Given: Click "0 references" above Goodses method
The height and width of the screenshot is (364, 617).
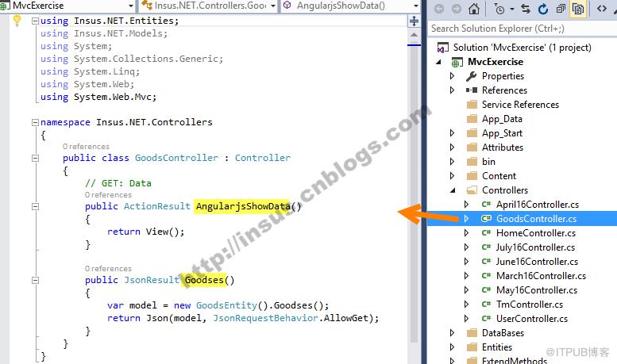Looking at the screenshot, I should pos(108,269).
